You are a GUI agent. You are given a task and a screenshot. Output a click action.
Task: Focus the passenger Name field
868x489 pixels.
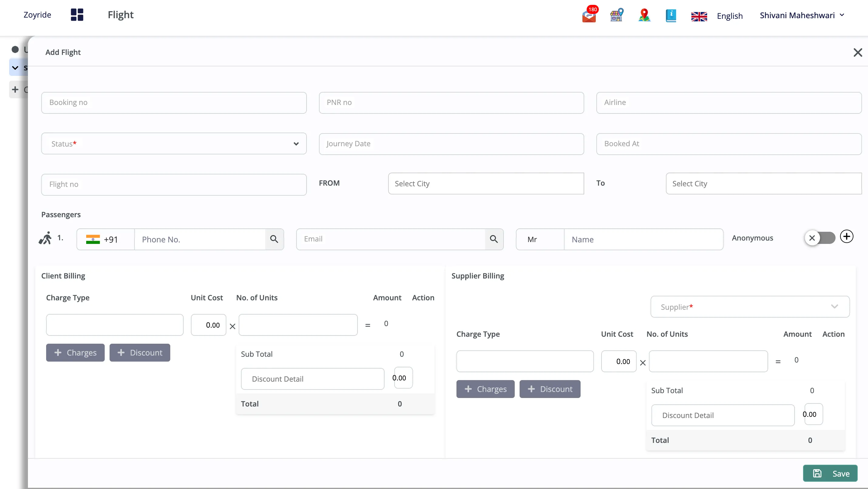click(644, 239)
